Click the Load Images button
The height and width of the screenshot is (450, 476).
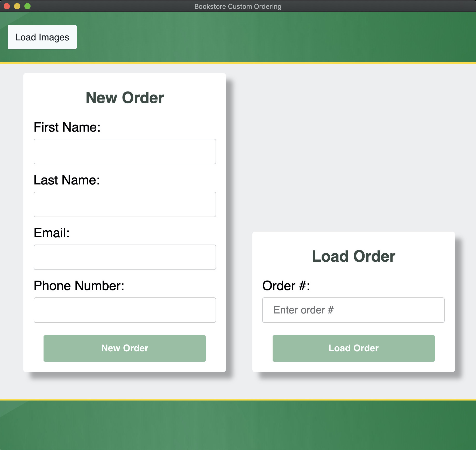point(42,37)
